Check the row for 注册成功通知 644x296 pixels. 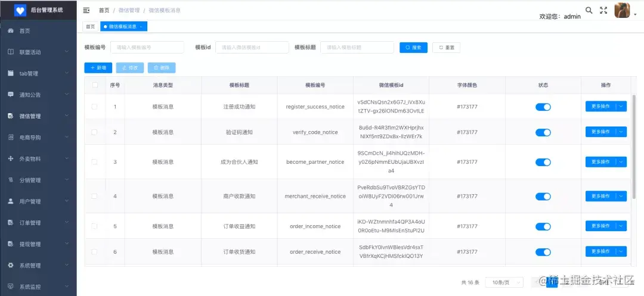pyautogui.click(x=94, y=107)
